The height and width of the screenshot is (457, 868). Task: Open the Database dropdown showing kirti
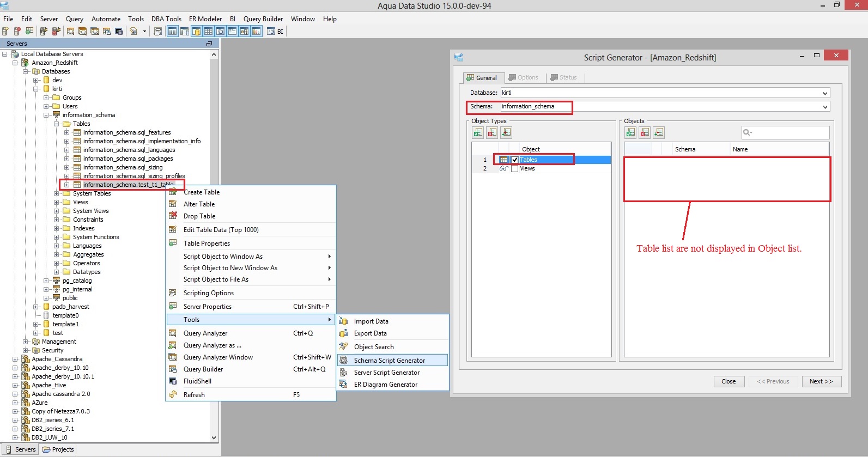pos(825,93)
